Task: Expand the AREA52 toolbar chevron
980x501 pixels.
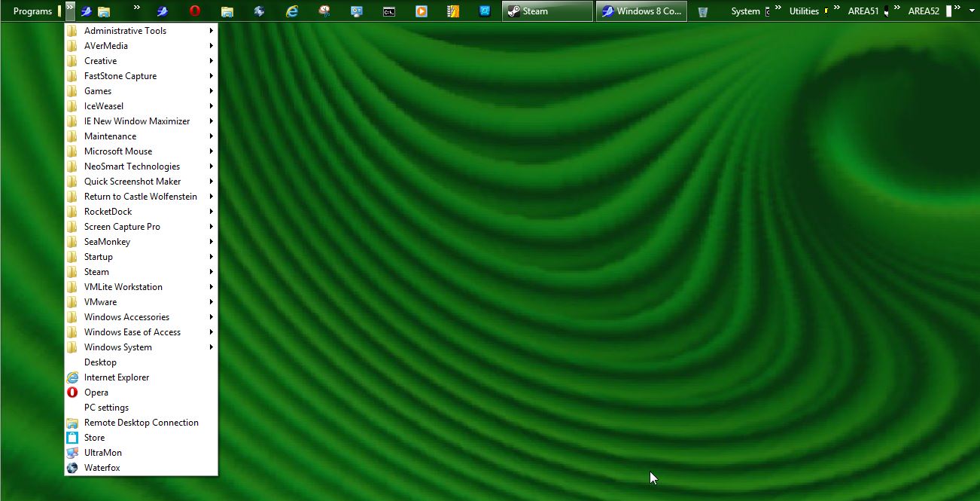Action: 957,8
